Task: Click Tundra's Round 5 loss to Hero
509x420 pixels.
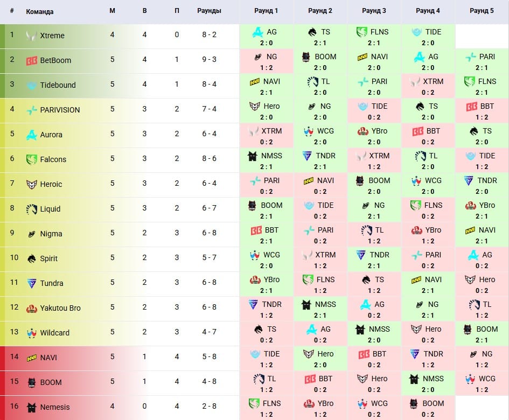Action: pyautogui.click(x=482, y=284)
